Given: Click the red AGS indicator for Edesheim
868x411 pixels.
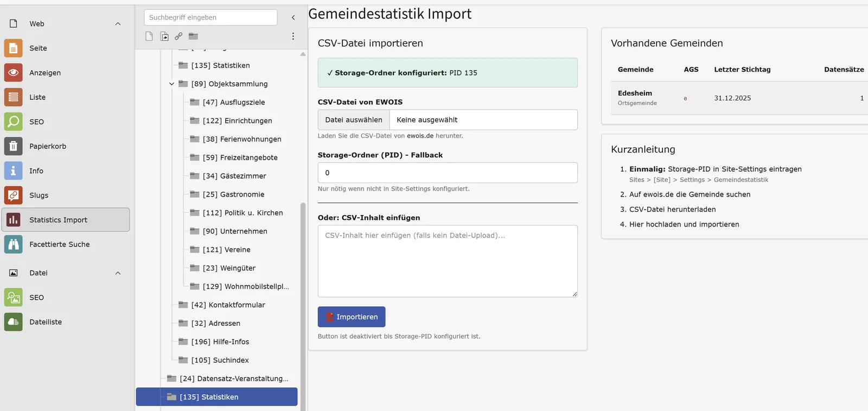Looking at the screenshot, I should [685, 98].
